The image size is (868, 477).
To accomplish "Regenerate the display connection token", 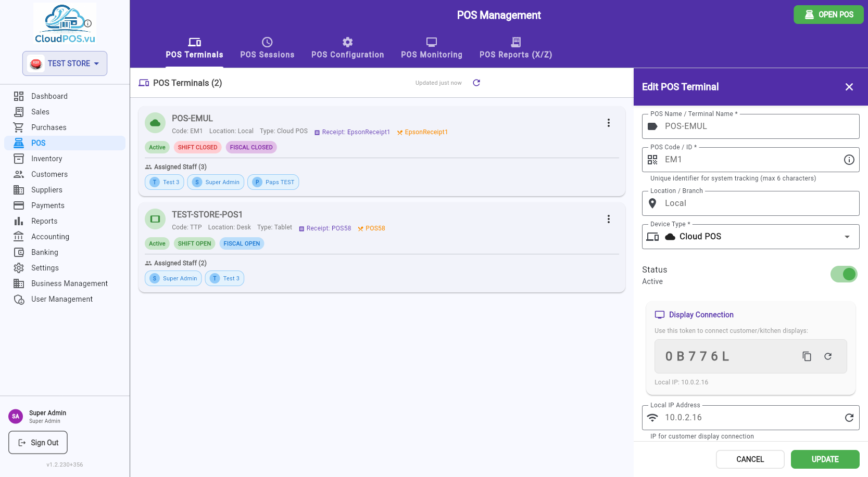I will click(x=828, y=356).
